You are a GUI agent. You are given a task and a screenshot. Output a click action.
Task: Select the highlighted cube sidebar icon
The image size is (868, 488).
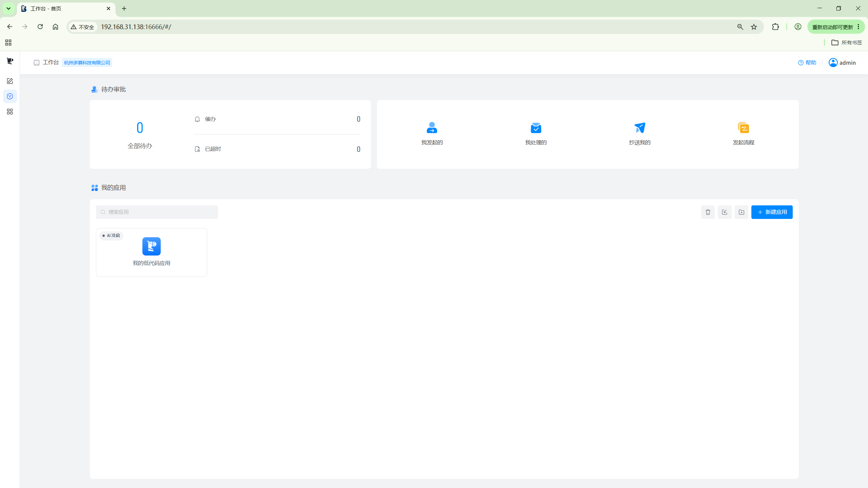point(10,96)
